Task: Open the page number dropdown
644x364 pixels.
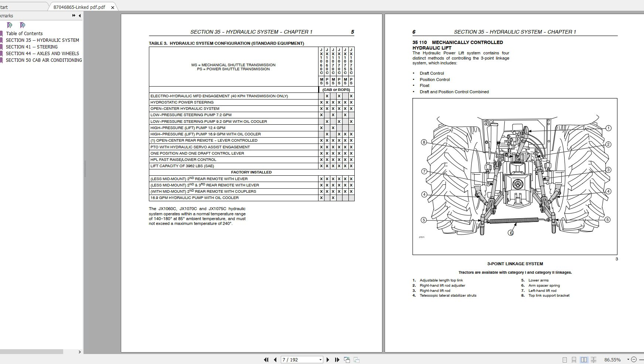Action: pyautogui.click(x=320, y=359)
